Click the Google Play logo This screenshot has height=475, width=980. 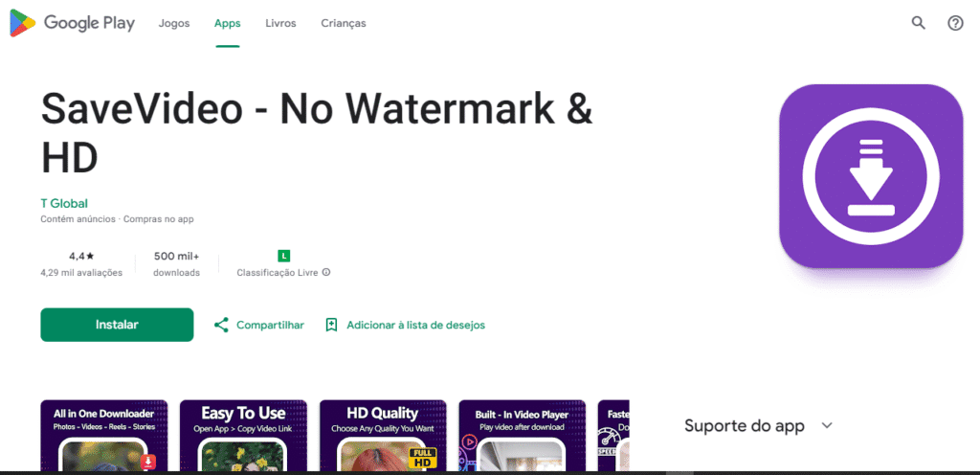pyautogui.click(x=73, y=24)
